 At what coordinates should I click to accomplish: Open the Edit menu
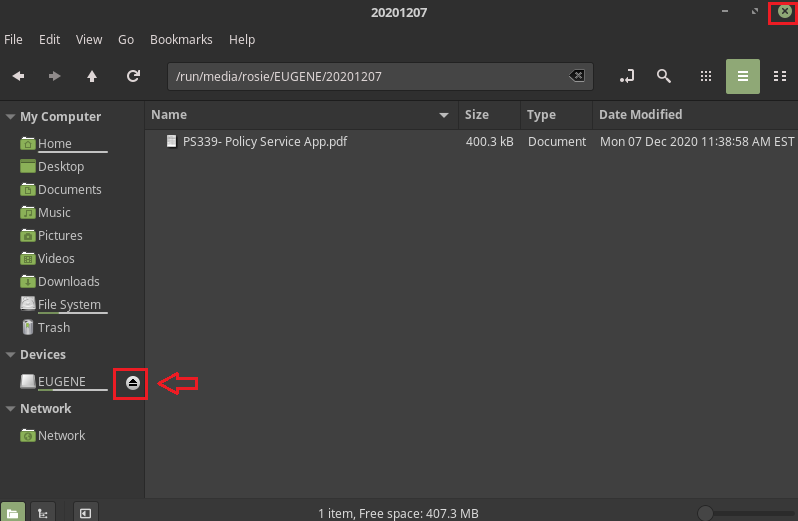(x=49, y=40)
